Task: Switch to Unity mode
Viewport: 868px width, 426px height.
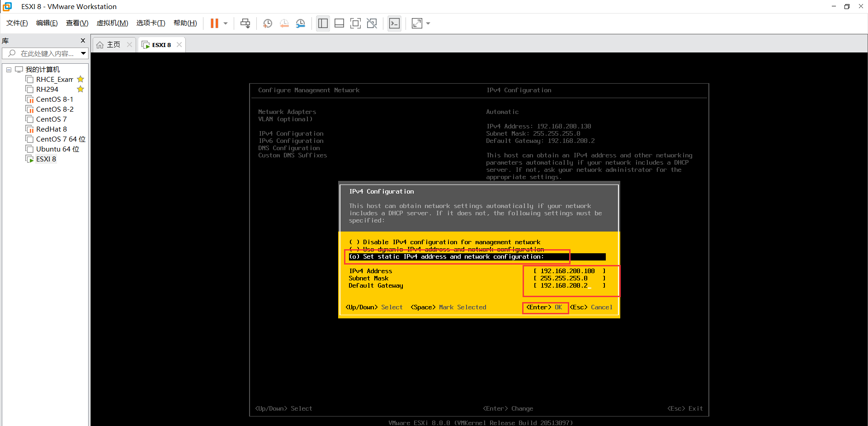Action: point(372,24)
